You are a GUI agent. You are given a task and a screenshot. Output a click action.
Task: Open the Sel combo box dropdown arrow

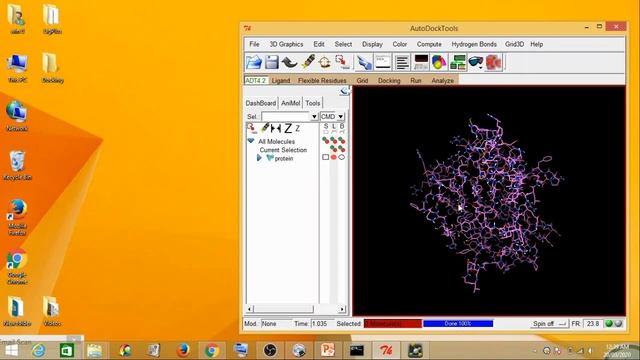point(314,117)
